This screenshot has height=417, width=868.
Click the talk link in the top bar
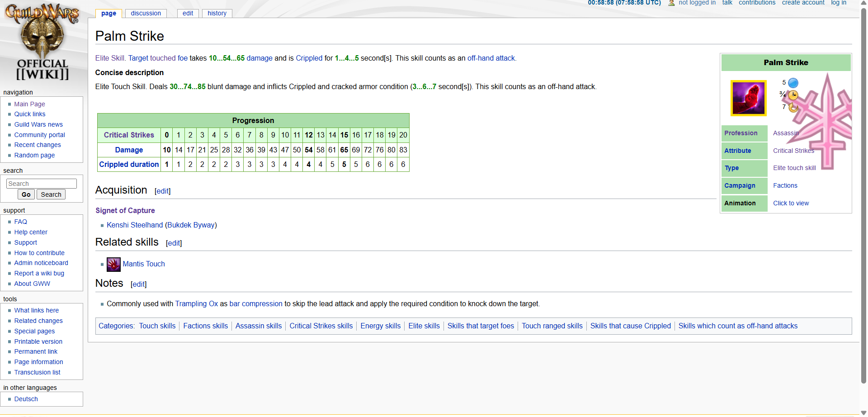727,3
